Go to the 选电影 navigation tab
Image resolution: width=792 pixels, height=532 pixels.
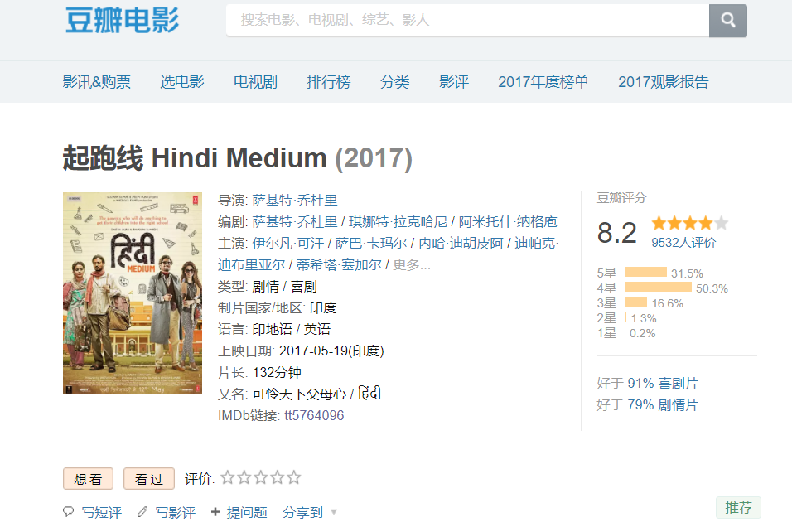click(x=181, y=82)
